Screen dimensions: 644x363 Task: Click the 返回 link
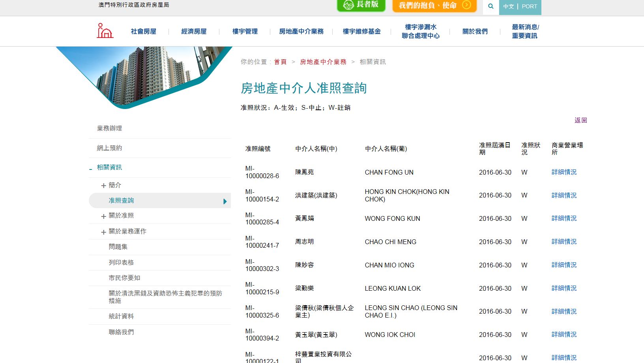tap(580, 120)
